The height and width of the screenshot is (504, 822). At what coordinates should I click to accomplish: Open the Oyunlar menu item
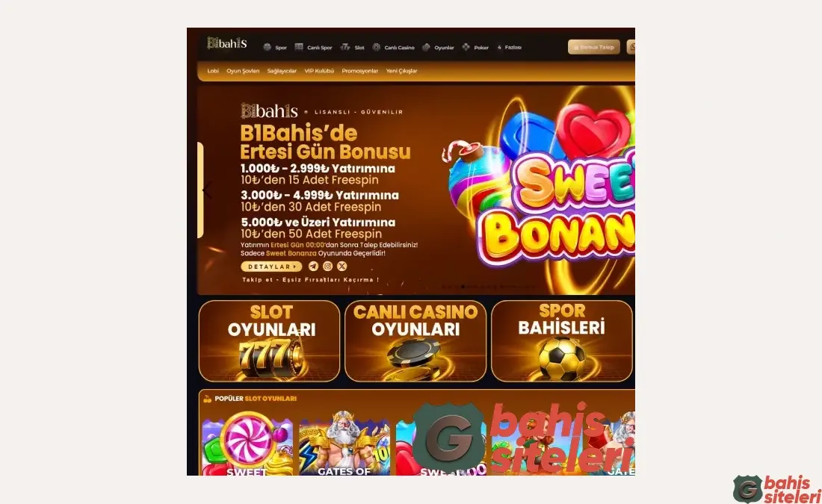(x=444, y=48)
